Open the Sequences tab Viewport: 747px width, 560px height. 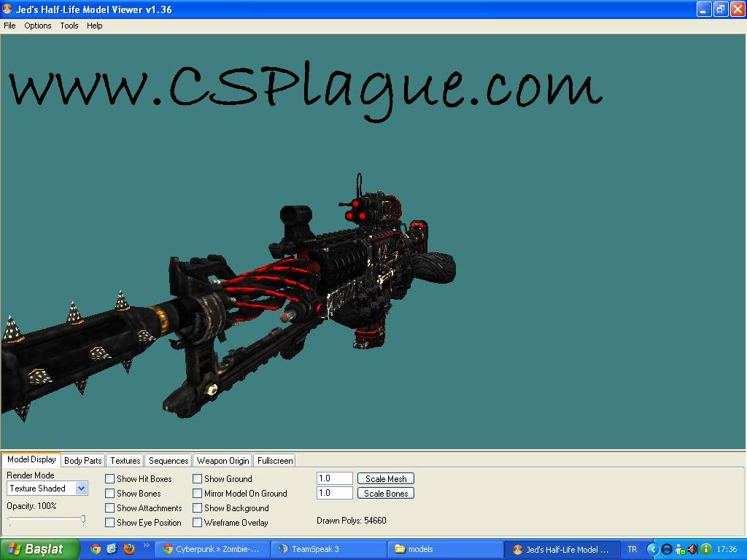coord(169,461)
